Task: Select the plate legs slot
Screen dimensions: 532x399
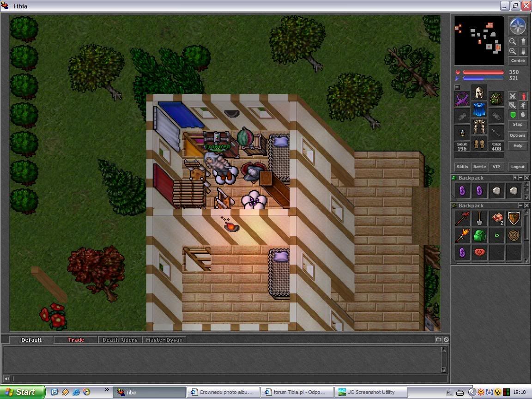Action: pos(479,127)
